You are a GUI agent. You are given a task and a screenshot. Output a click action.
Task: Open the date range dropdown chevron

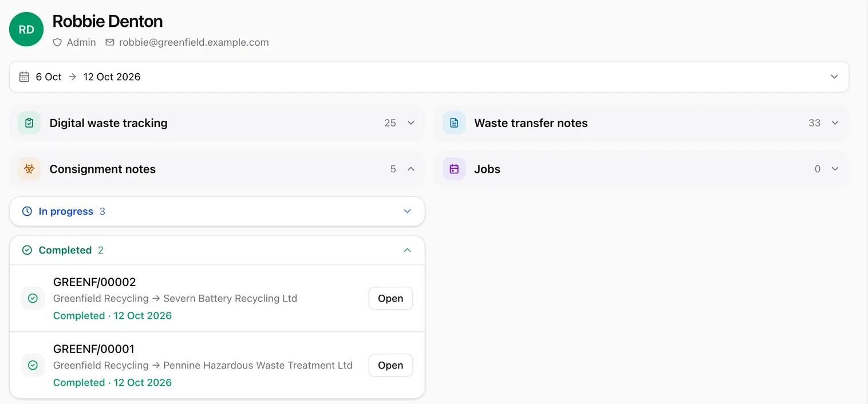tap(834, 77)
